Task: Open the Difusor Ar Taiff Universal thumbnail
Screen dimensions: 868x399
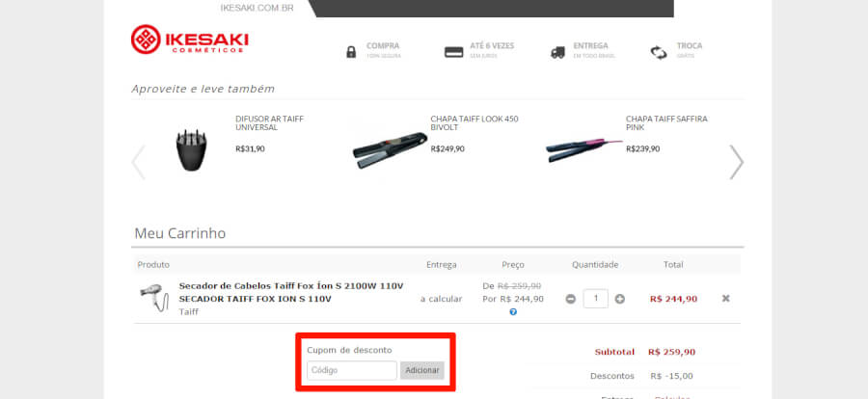Action: (x=192, y=149)
